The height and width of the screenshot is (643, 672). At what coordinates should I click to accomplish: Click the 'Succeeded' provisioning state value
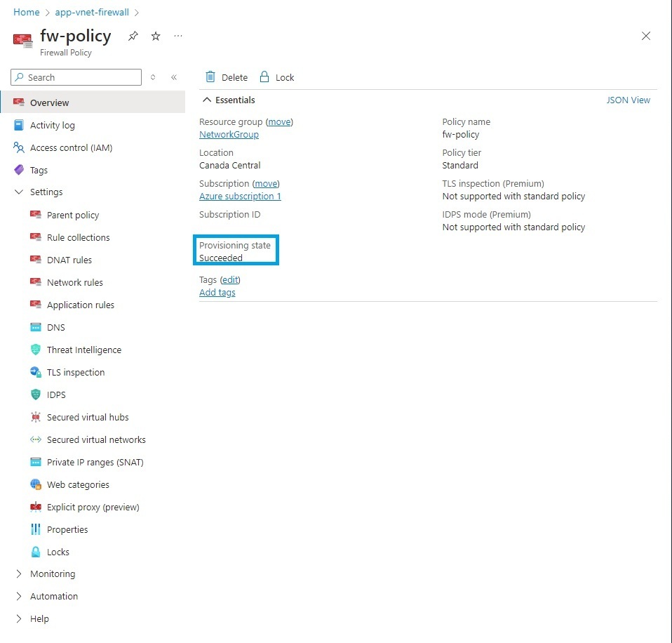point(221,258)
